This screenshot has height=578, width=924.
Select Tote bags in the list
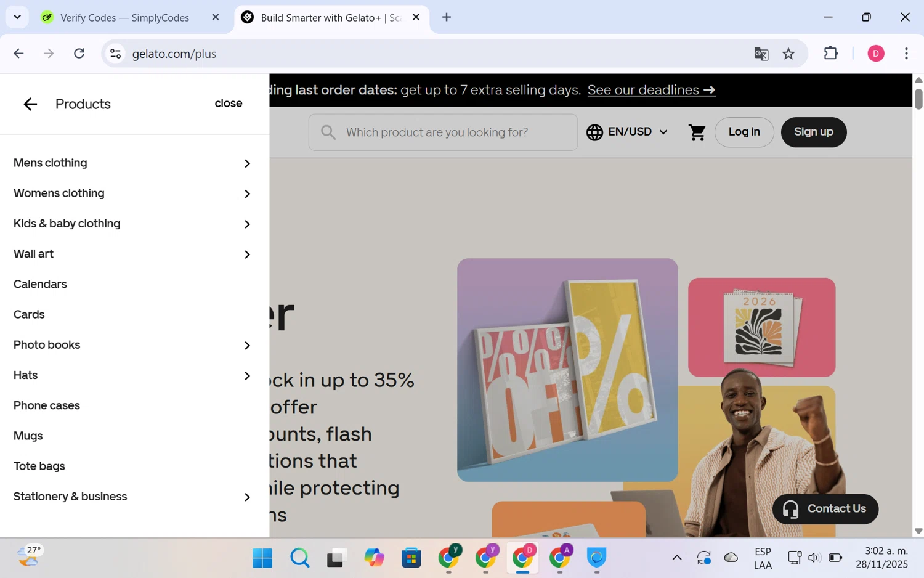click(39, 466)
